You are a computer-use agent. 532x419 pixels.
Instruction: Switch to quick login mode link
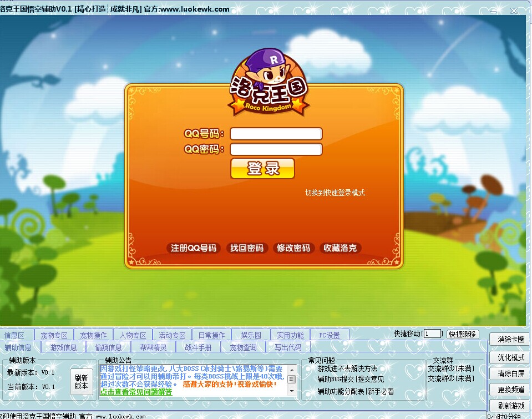point(335,193)
